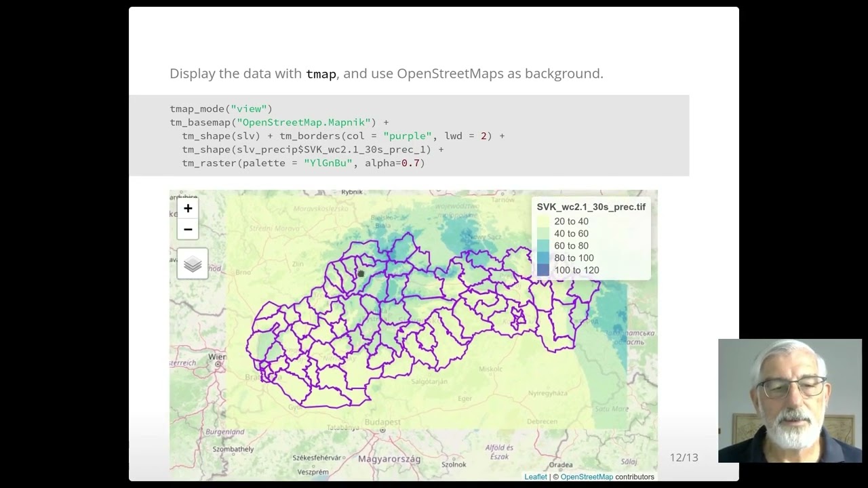Click the Eger city label

click(x=465, y=399)
